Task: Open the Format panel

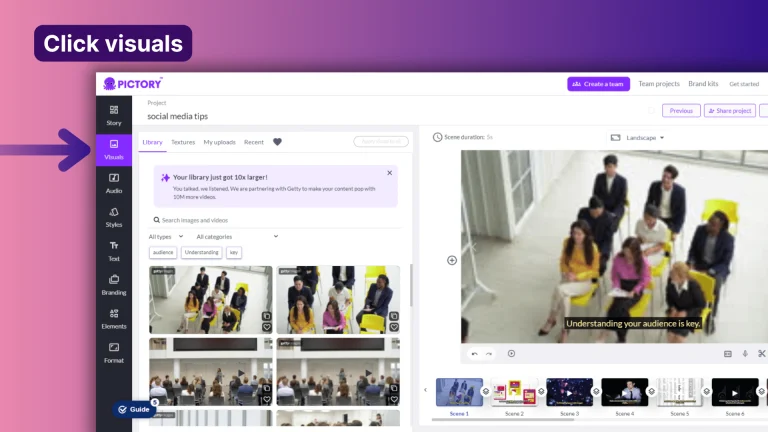Action: [114, 352]
